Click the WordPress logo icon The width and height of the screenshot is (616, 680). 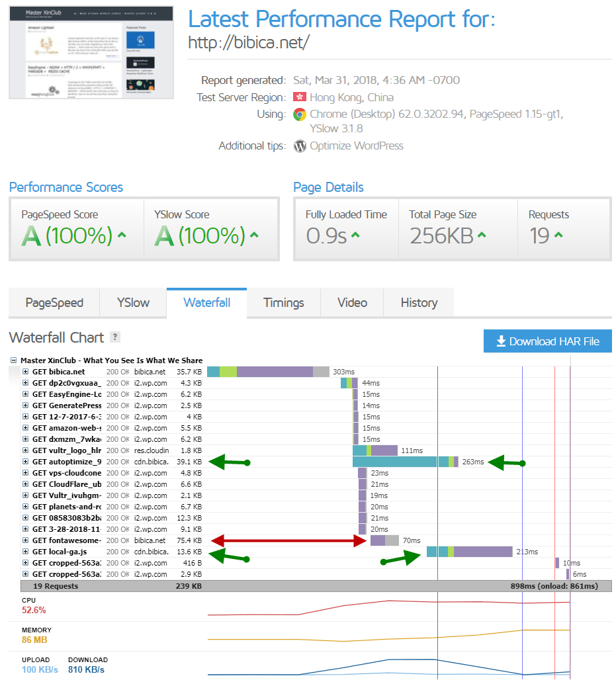300,146
